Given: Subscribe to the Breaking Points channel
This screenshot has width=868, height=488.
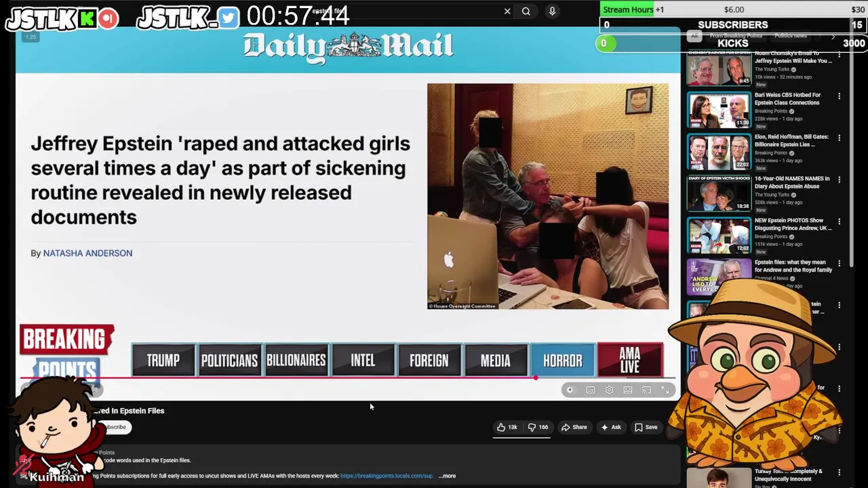Looking at the screenshot, I should click(x=113, y=427).
